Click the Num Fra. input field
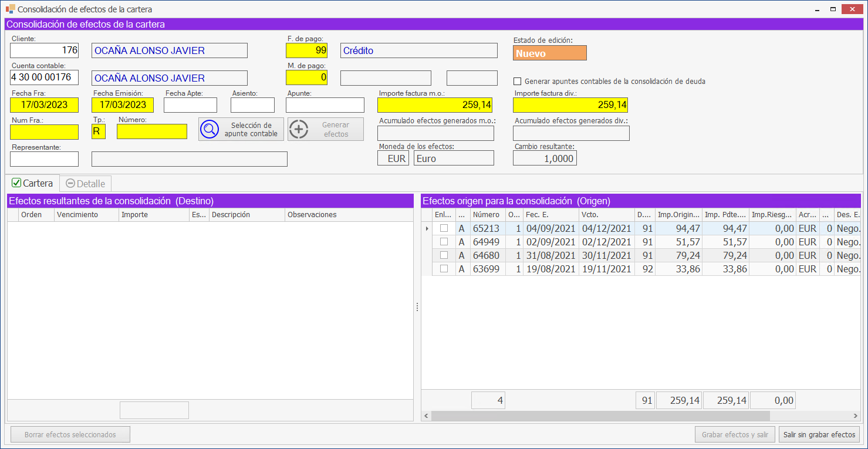The height and width of the screenshot is (449, 868). 44,131
